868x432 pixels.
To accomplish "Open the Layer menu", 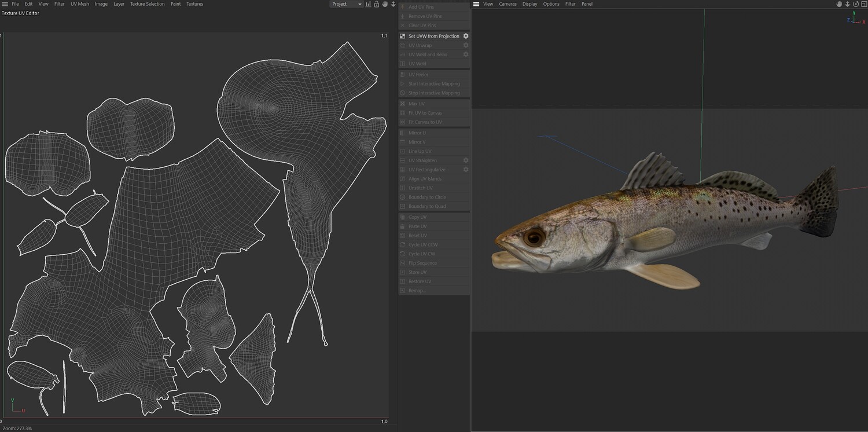I will 119,4.
